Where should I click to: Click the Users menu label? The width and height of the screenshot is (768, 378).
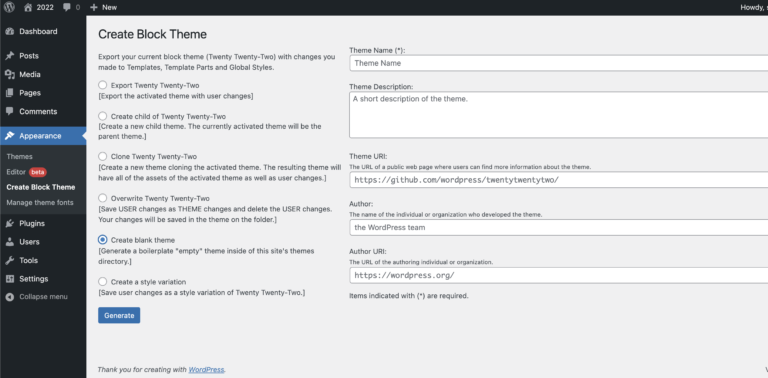[x=29, y=242]
